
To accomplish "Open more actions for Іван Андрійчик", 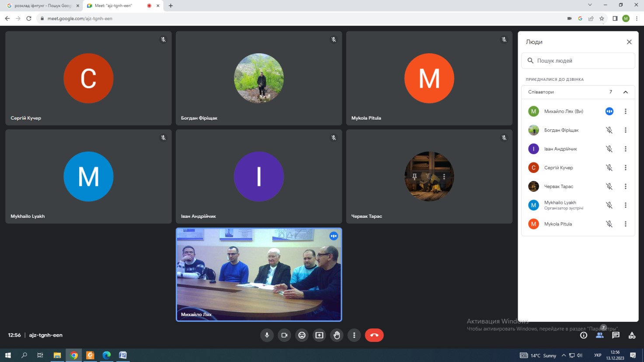I will 625,149.
